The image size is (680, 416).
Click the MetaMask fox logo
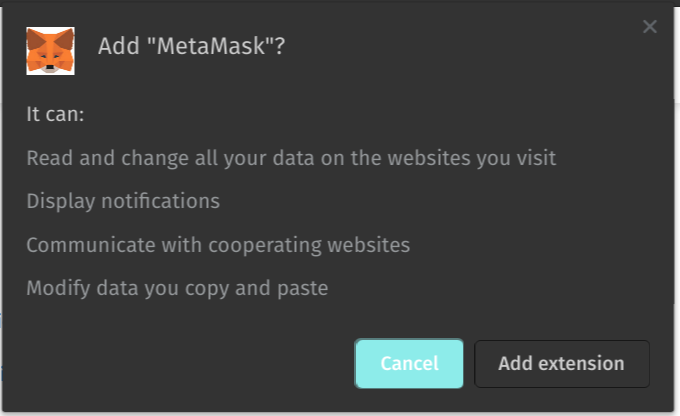50,50
